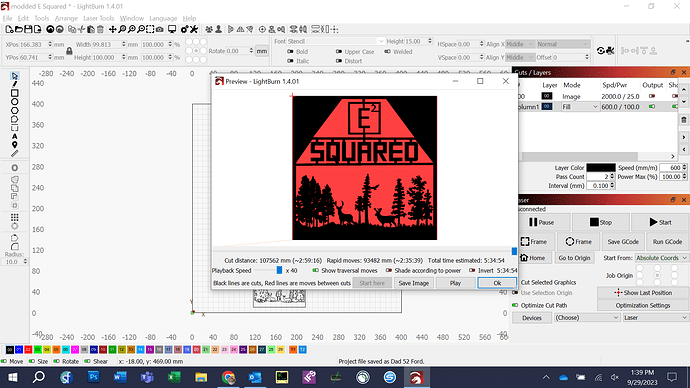Screen dimensions: 690x388
Task: Click the black Layer Color swatch
Action: 600,168
